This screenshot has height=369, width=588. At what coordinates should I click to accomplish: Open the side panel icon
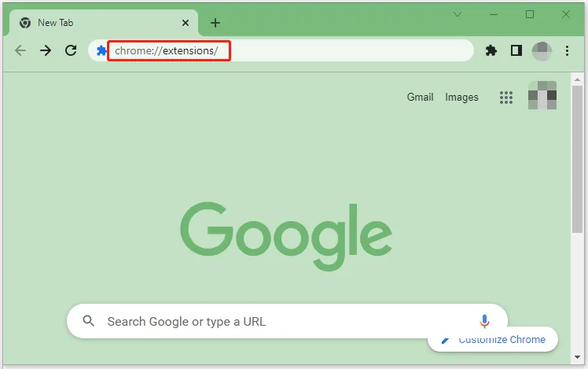pyautogui.click(x=516, y=50)
